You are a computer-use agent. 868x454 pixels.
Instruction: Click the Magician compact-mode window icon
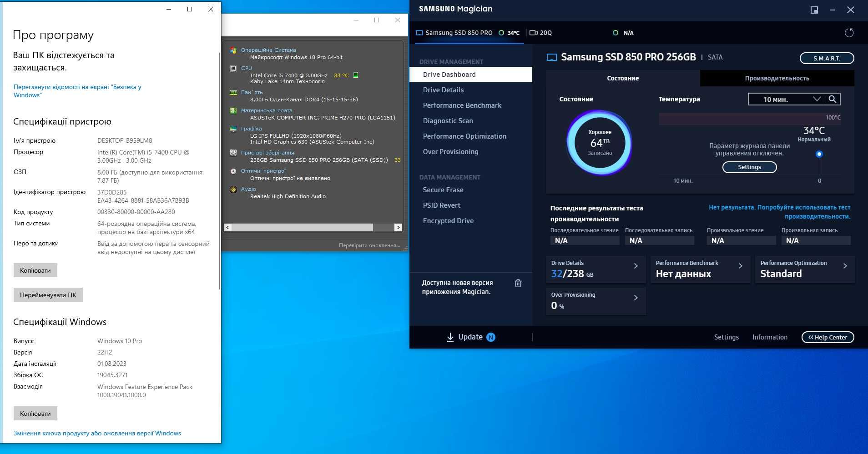(x=814, y=10)
